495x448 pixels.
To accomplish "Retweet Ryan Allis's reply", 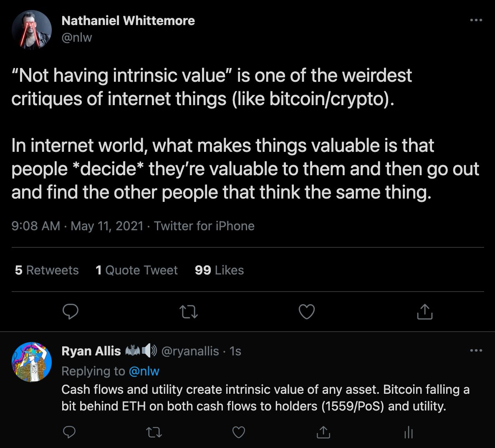I will [154, 433].
